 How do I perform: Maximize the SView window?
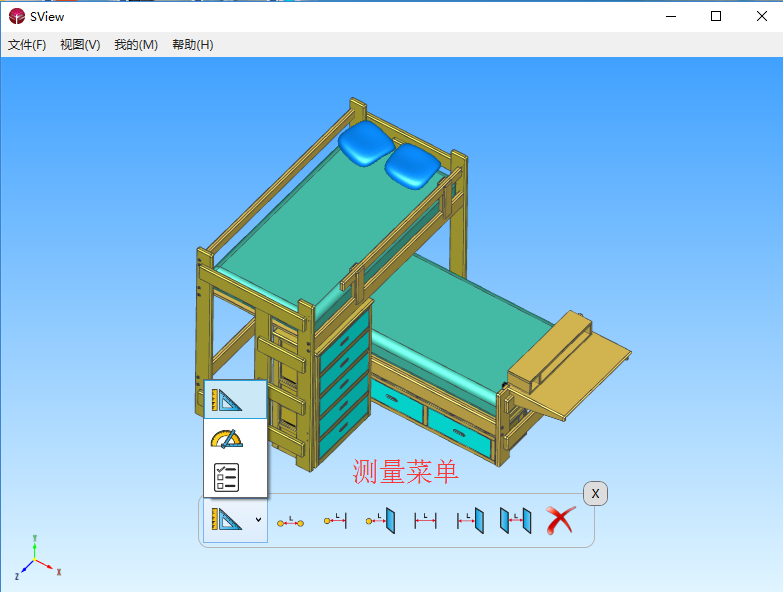coord(716,16)
